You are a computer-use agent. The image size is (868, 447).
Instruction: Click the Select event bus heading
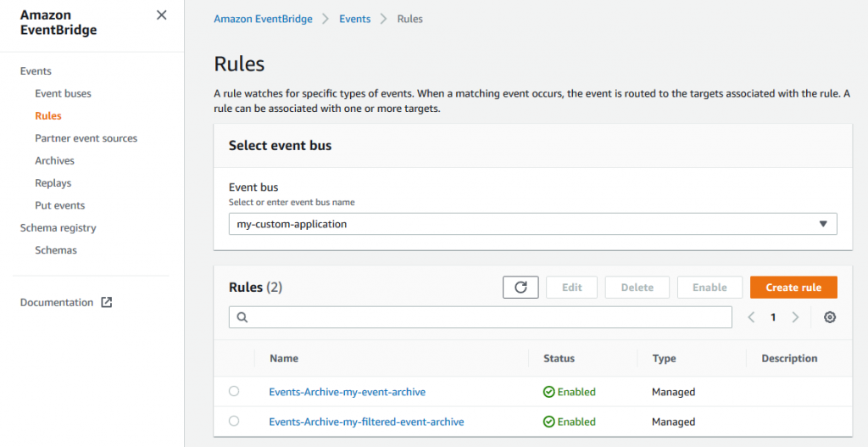click(x=280, y=146)
